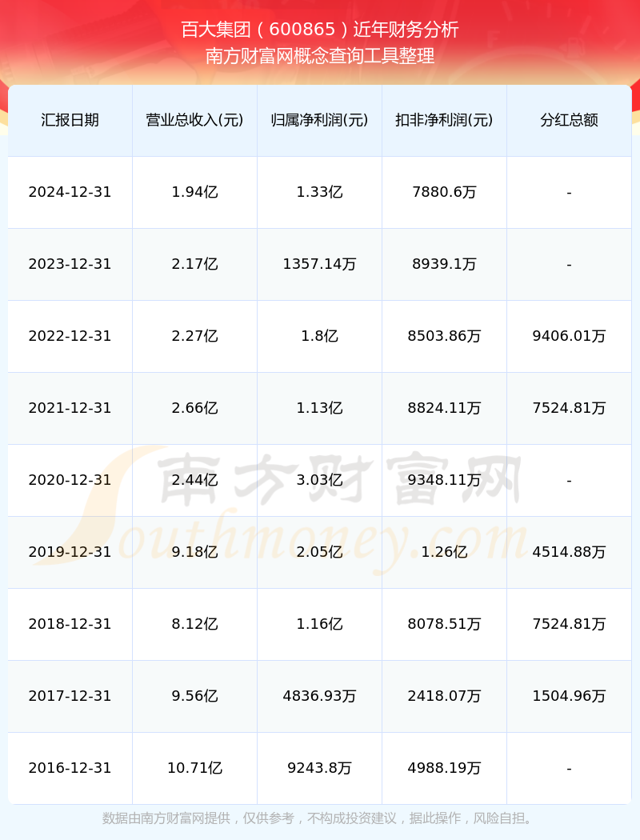640x840 pixels.
Task: Select 8939.1万 cell
Action: pyautogui.click(x=445, y=264)
